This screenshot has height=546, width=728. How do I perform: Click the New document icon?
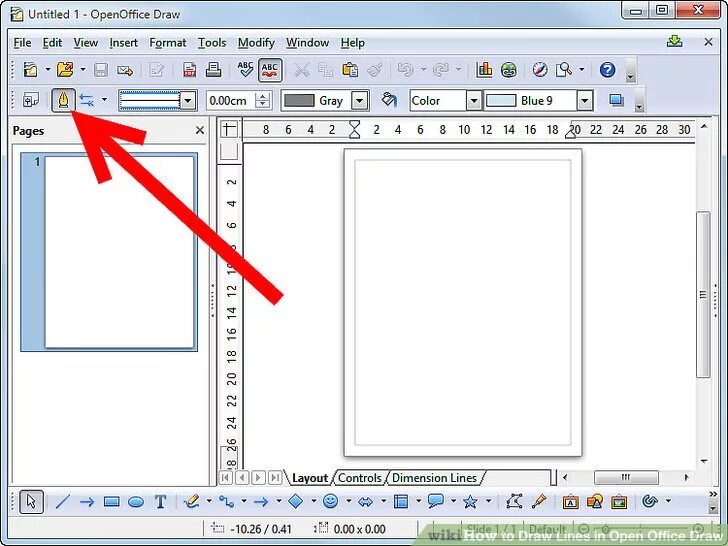(x=31, y=70)
